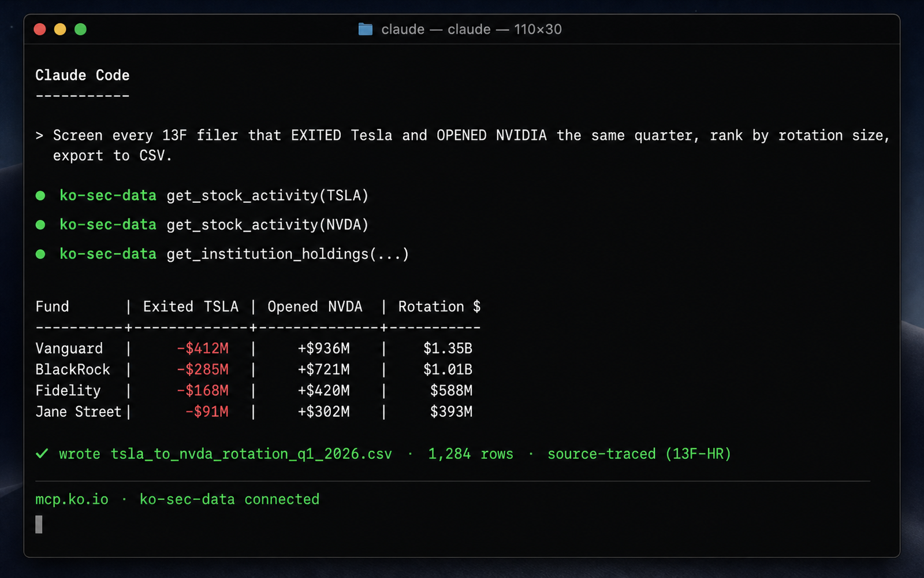Click the '$393M' rotation value
Screen dimensions: 924x578
point(452,412)
